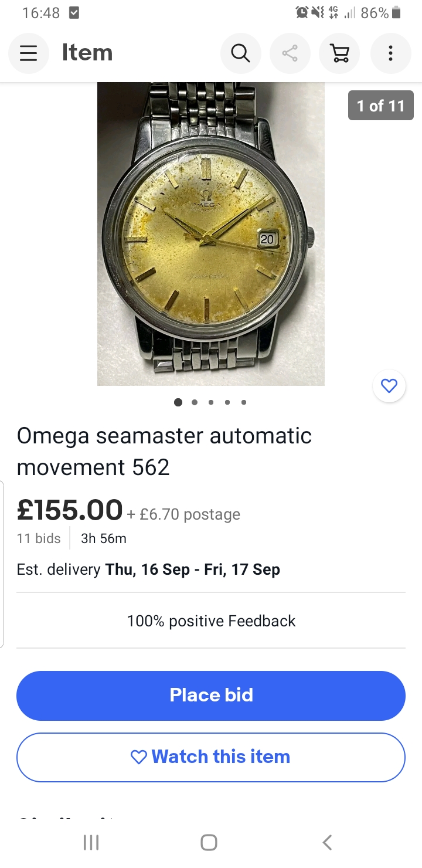Tap the Omega watch main photo
Viewport: 422px width, 868px height.
(x=211, y=233)
